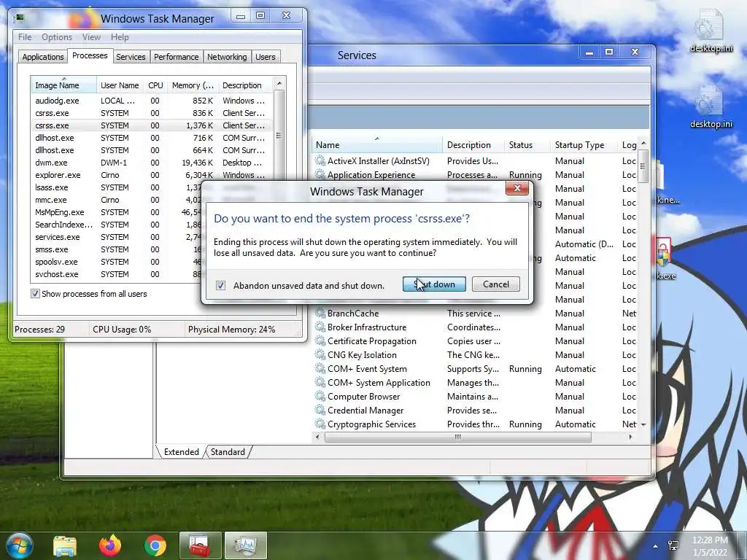Sort services by Status column header
This screenshot has width=747, height=560.
click(527, 145)
